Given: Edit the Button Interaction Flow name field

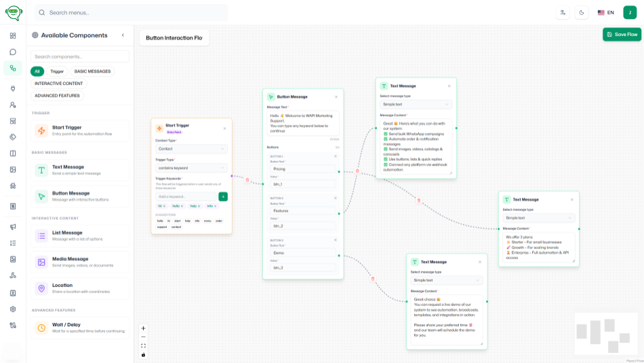Looking at the screenshot, I should tap(174, 38).
